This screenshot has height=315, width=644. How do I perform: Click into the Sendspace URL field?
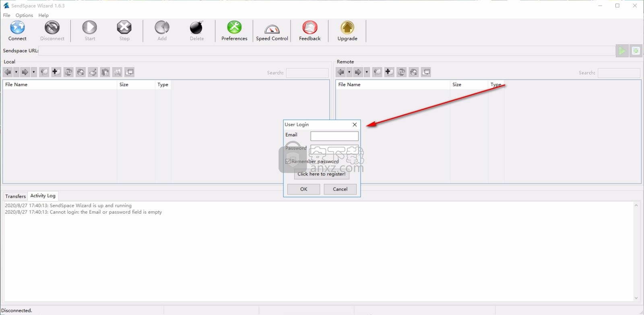pos(326,51)
